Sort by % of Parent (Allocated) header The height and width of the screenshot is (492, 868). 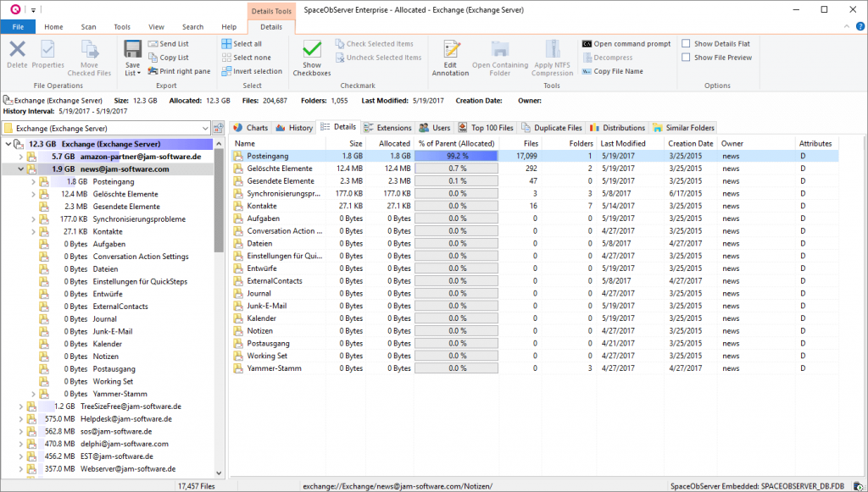456,144
